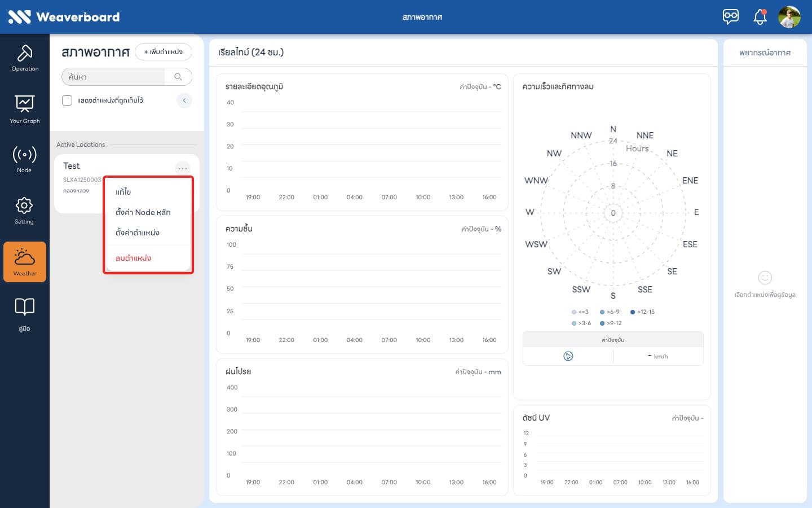This screenshot has width=812, height=508.
Task: Open the three-dots menu on Test card
Action: [x=183, y=168]
